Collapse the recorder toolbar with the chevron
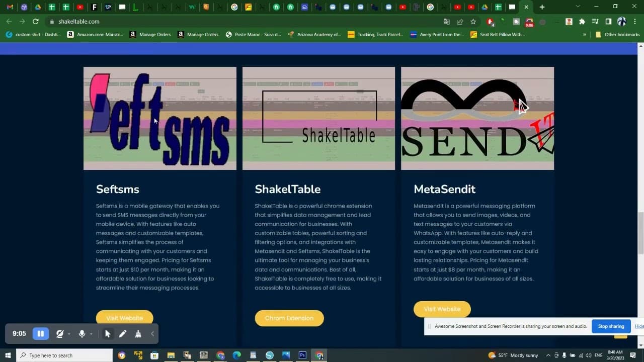Screen dimensions: 644x362 coord(152,333)
